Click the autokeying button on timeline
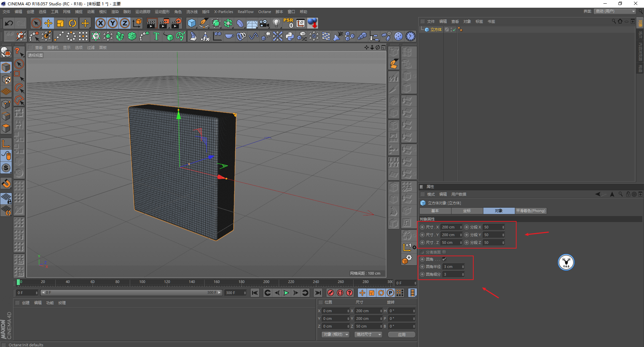The image size is (644, 347). 340,293
